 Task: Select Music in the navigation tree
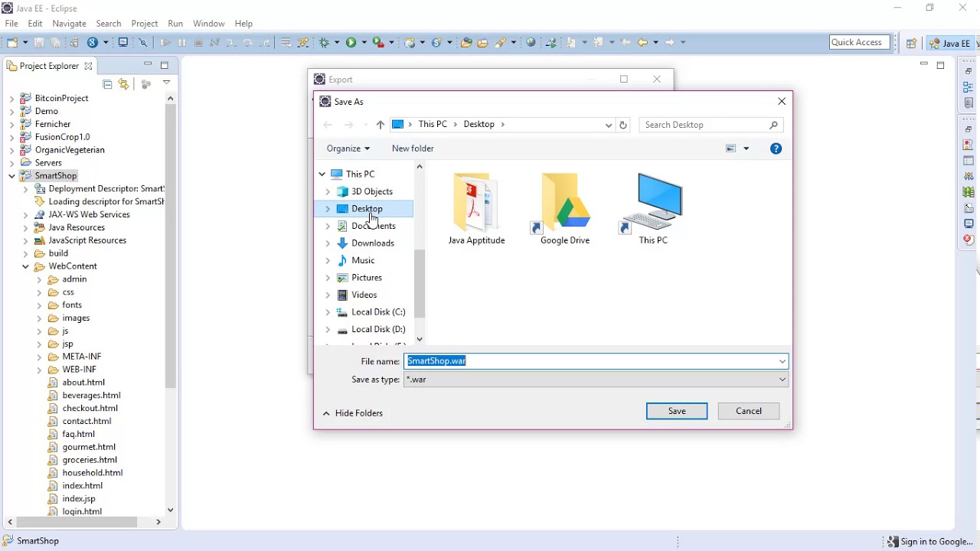[x=363, y=261]
